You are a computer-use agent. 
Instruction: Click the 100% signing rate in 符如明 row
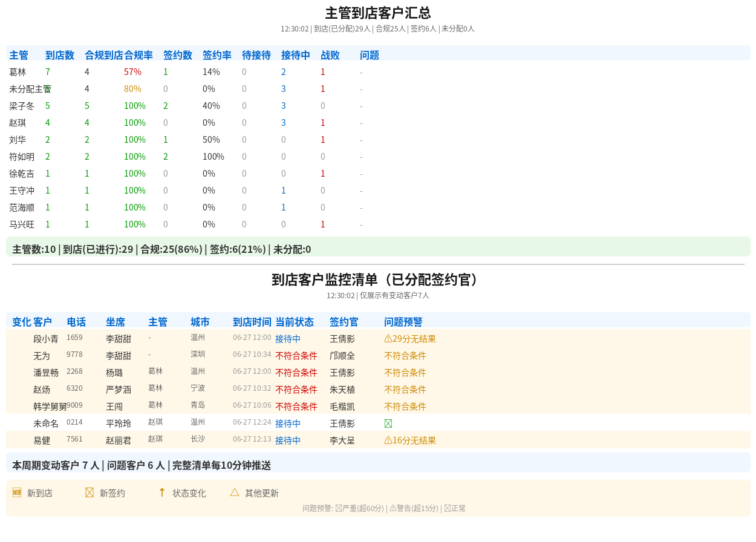tap(213, 157)
